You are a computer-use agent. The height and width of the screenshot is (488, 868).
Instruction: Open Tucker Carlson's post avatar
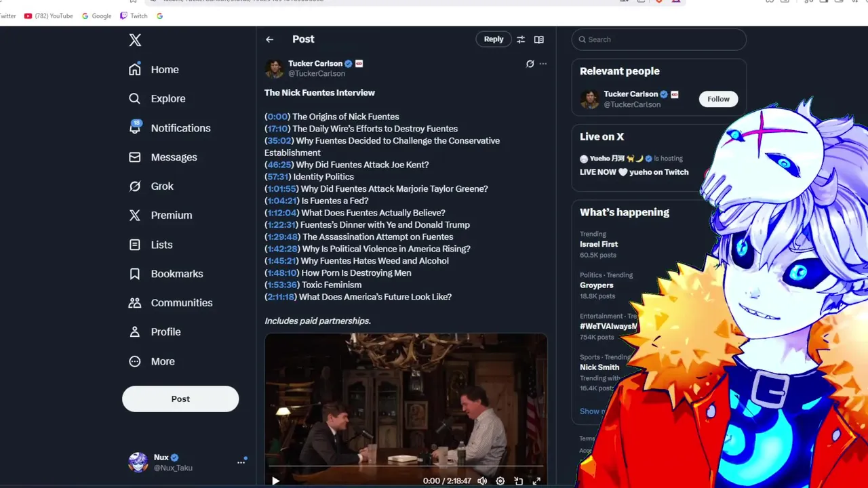tap(274, 68)
